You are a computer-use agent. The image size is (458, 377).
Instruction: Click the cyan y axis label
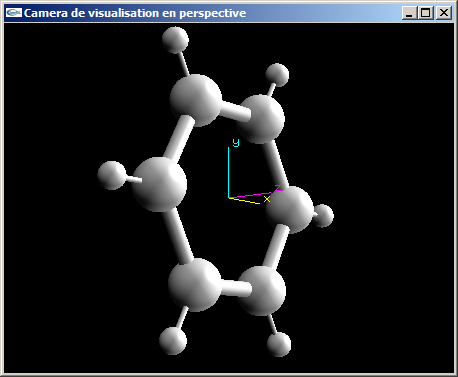[x=236, y=142]
